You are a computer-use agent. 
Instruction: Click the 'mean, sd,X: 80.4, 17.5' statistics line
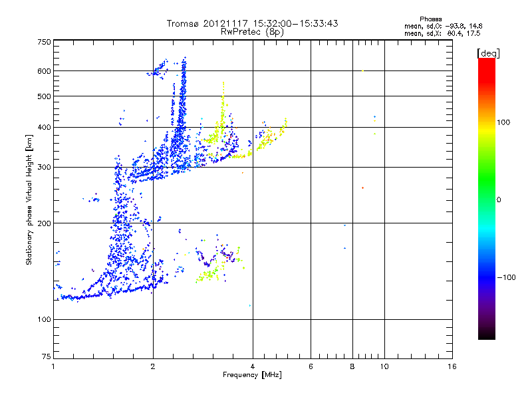click(442, 33)
